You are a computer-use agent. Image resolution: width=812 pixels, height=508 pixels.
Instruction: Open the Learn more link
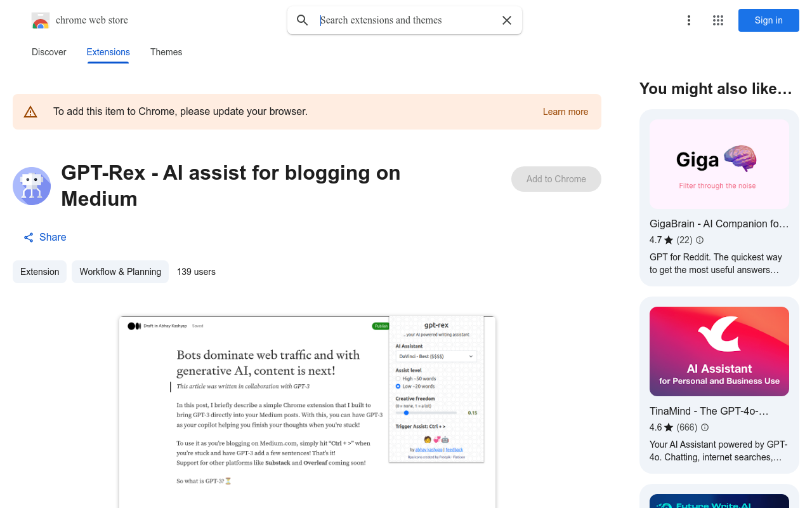[565, 112]
